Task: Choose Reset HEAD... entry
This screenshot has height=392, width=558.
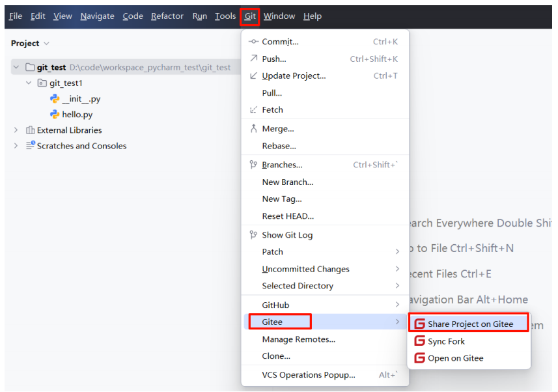Action: pos(325,216)
